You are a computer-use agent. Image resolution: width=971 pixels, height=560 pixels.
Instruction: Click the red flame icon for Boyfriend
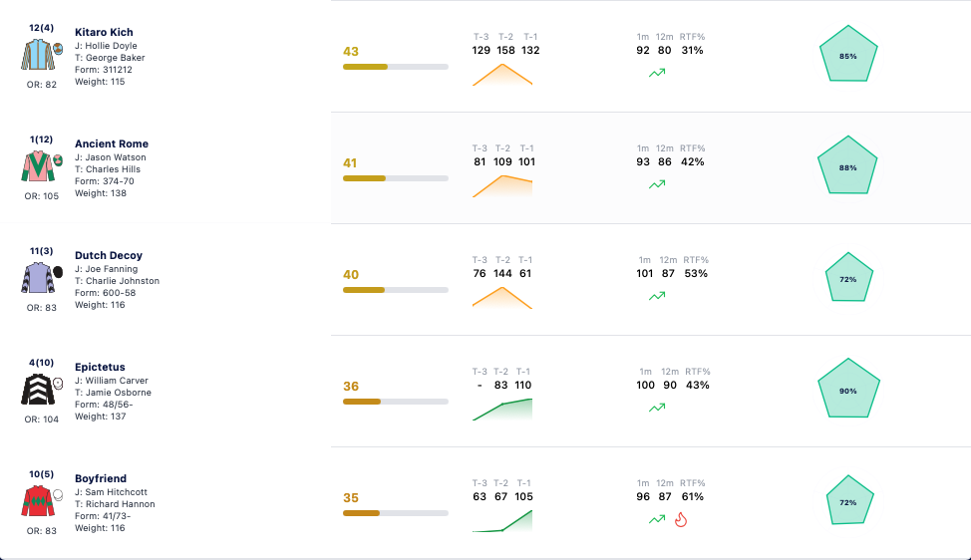681,519
